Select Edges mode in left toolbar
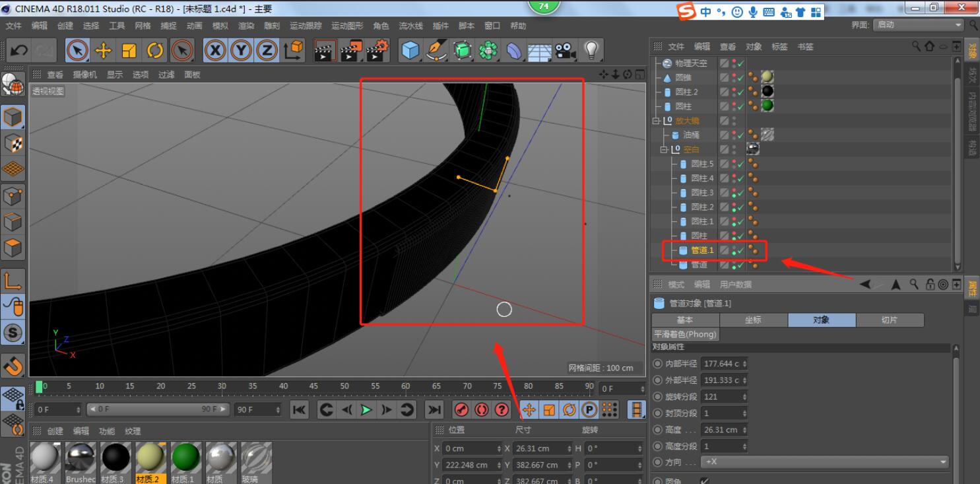The width and height of the screenshot is (980, 484). pos(13,223)
